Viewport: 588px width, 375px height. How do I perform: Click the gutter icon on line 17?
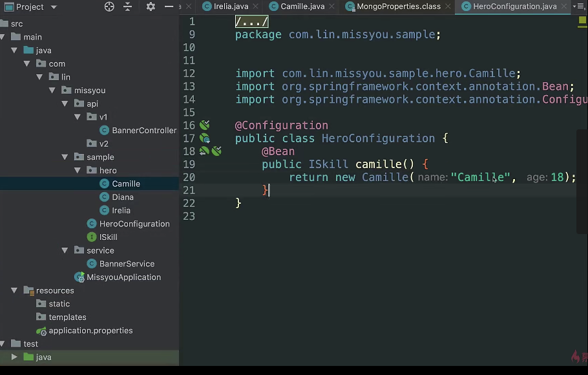204,138
